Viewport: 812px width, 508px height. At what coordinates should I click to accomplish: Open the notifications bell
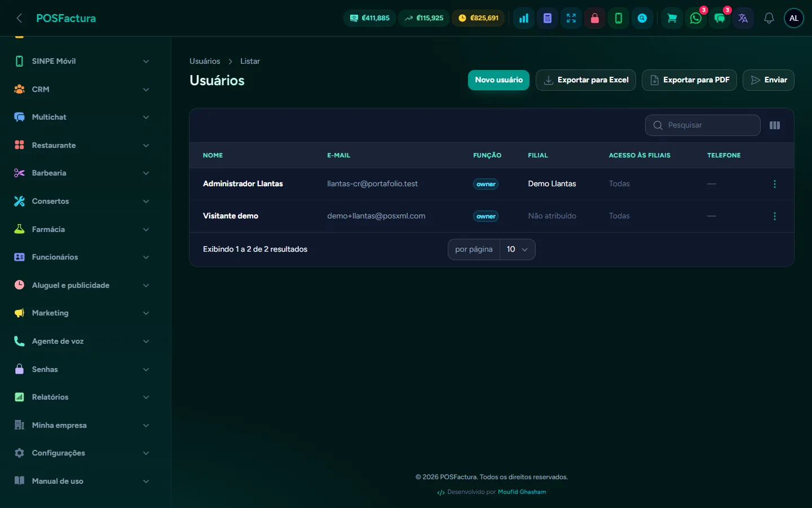769,18
